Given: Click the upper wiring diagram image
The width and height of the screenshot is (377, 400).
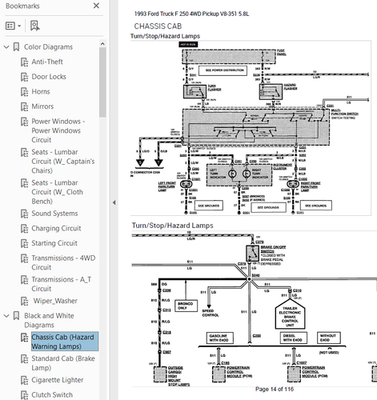Looking at the screenshot, I should [x=251, y=128].
